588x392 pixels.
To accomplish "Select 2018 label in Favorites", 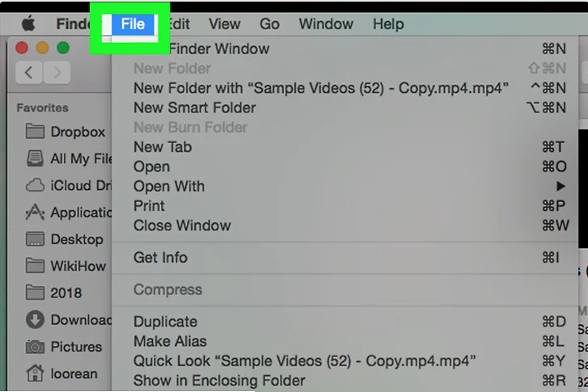I will click(66, 293).
